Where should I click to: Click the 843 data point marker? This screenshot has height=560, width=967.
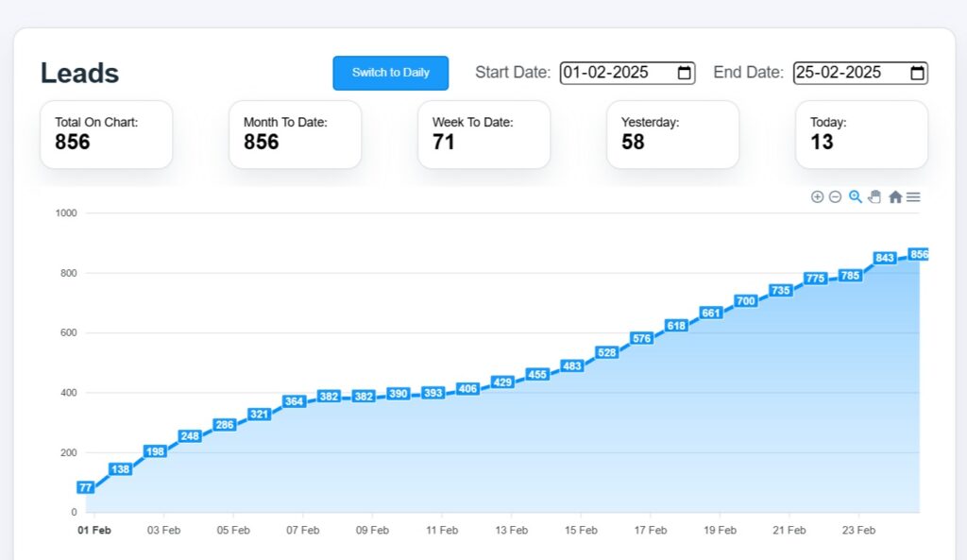coord(885,258)
